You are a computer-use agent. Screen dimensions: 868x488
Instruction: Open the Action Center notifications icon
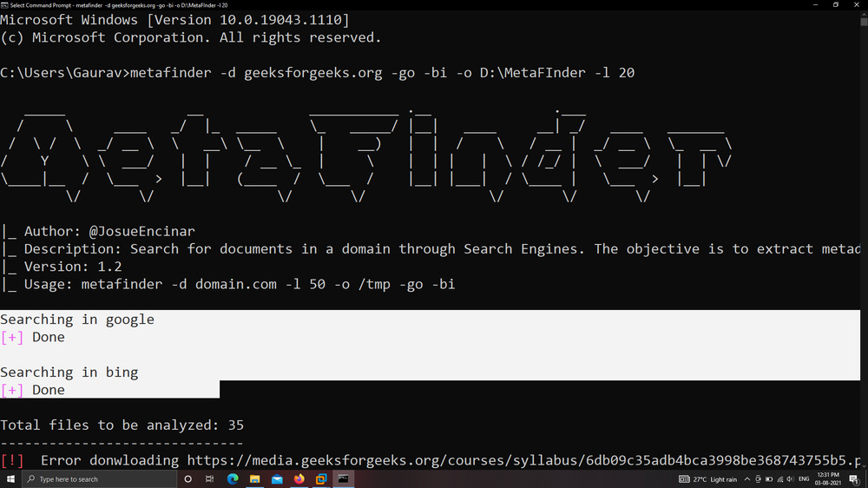coord(854,479)
